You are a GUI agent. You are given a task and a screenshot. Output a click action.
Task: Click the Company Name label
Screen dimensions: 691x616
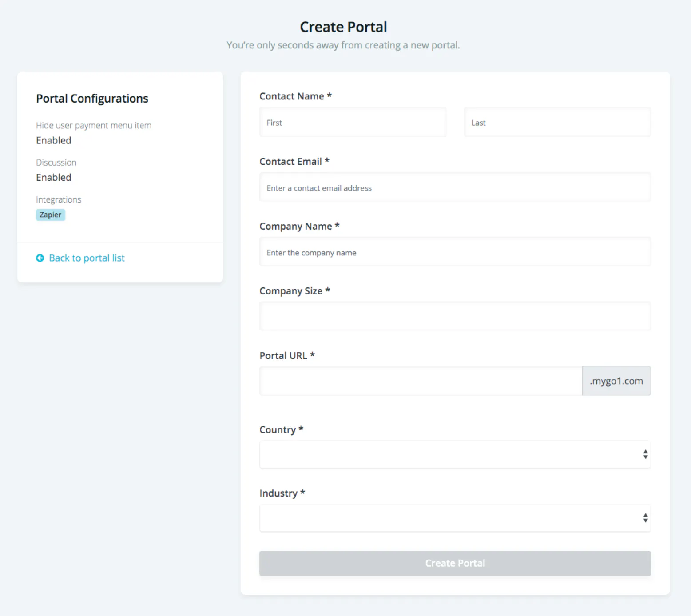click(299, 227)
